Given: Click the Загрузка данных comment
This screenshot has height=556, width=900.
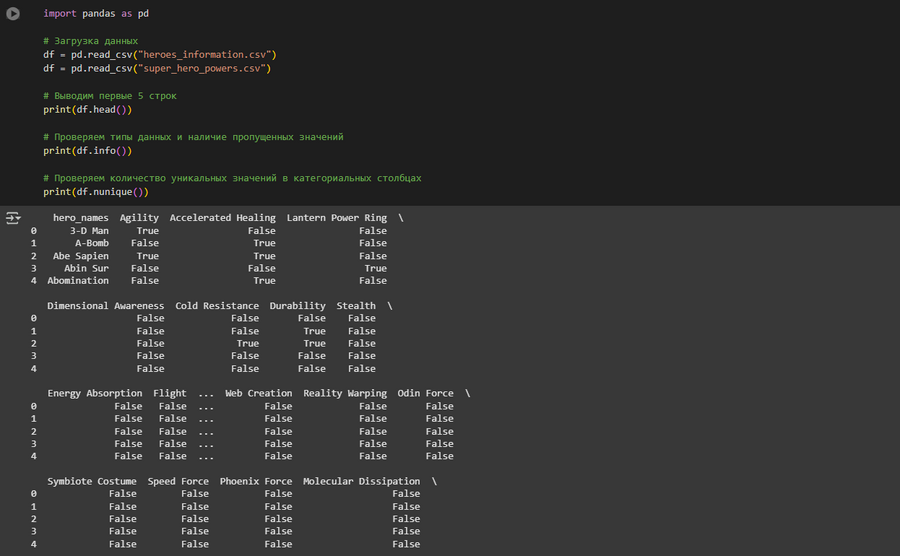Looking at the screenshot, I should tap(91, 40).
